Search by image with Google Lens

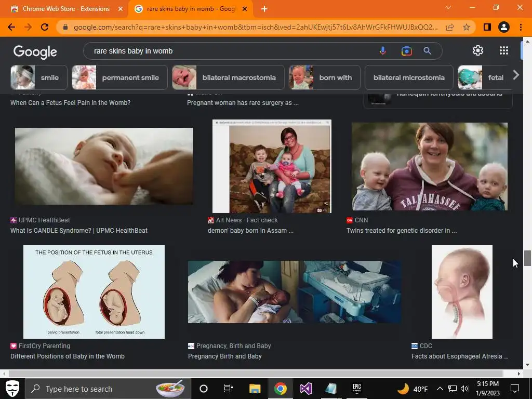pyautogui.click(x=406, y=51)
